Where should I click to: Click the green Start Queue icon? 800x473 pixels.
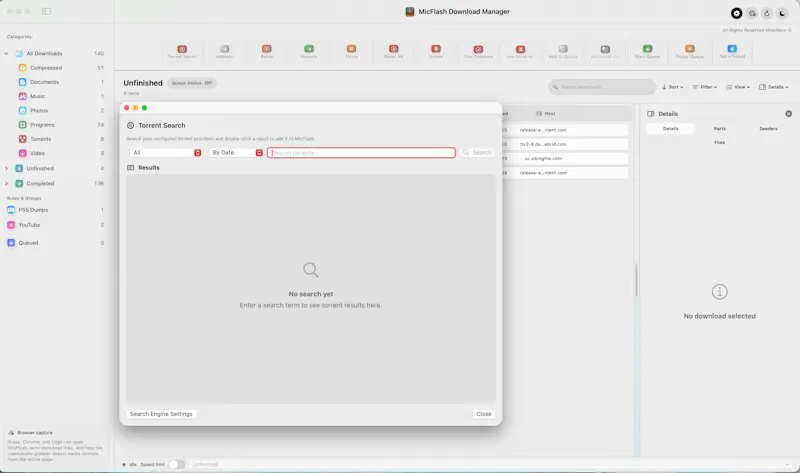(x=647, y=49)
